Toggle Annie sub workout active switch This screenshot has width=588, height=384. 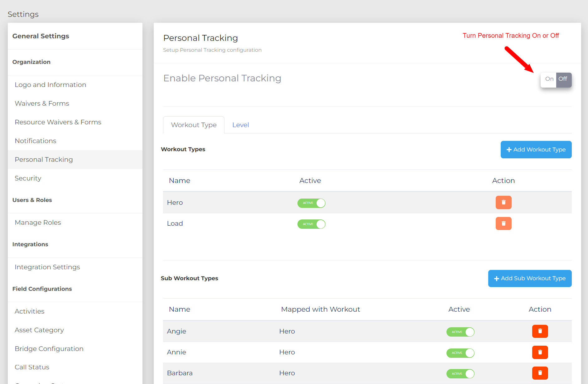460,353
